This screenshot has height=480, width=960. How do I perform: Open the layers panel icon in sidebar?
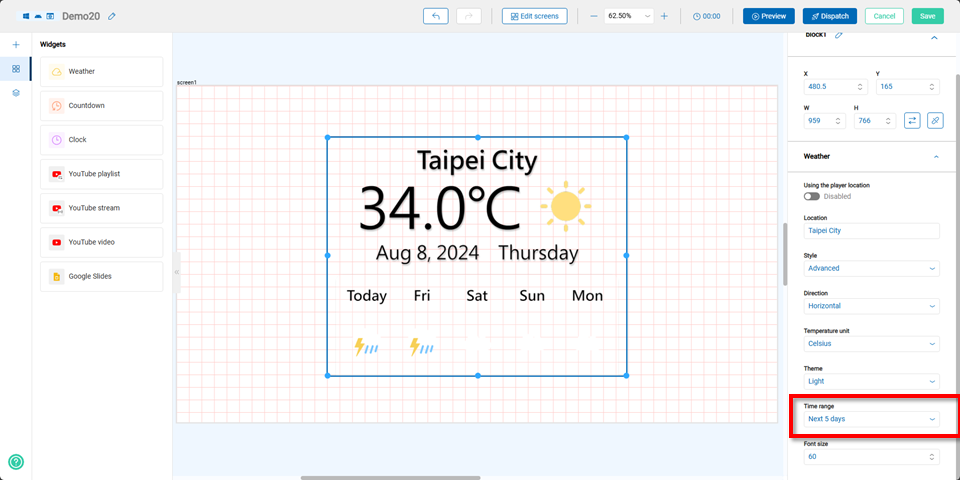click(x=16, y=93)
